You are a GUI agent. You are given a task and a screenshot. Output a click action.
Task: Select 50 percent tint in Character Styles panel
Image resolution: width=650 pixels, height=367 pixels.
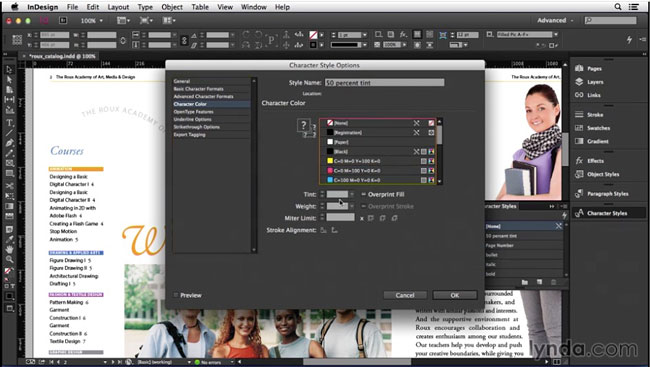coord(523,236)
